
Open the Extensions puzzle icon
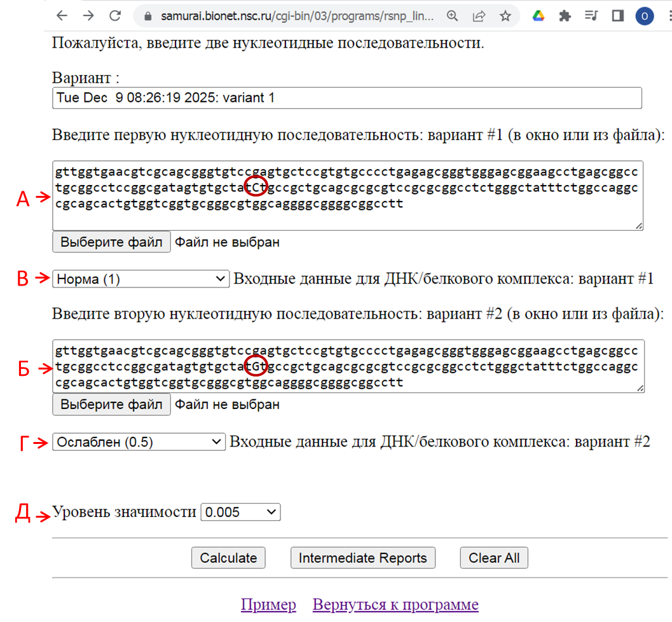tap(565, 17)
